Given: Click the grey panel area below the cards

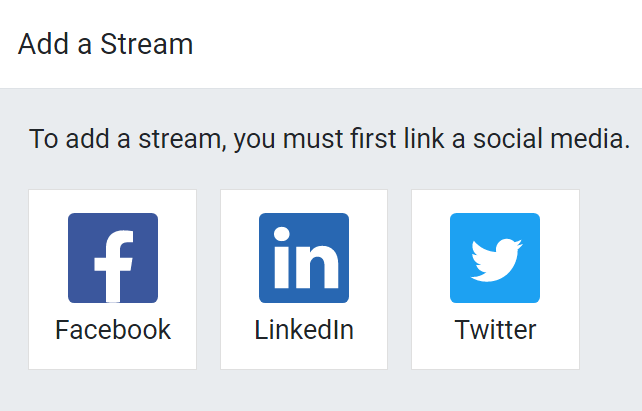Looking at the screenshot, I should tap(320, 392).
